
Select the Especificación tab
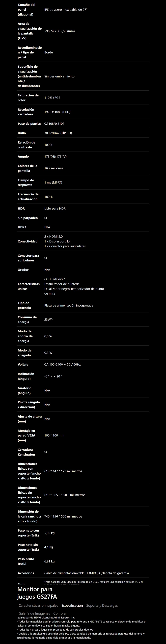[x=72, y=605]
